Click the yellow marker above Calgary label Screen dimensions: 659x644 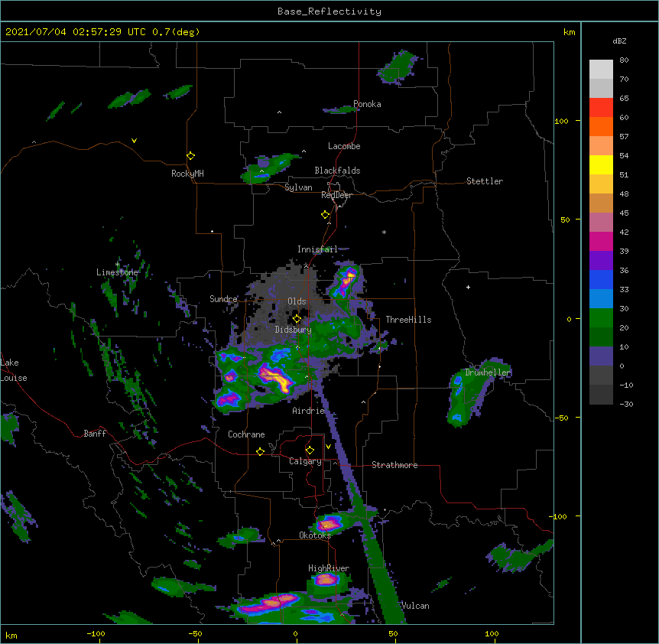pos(310,450)
